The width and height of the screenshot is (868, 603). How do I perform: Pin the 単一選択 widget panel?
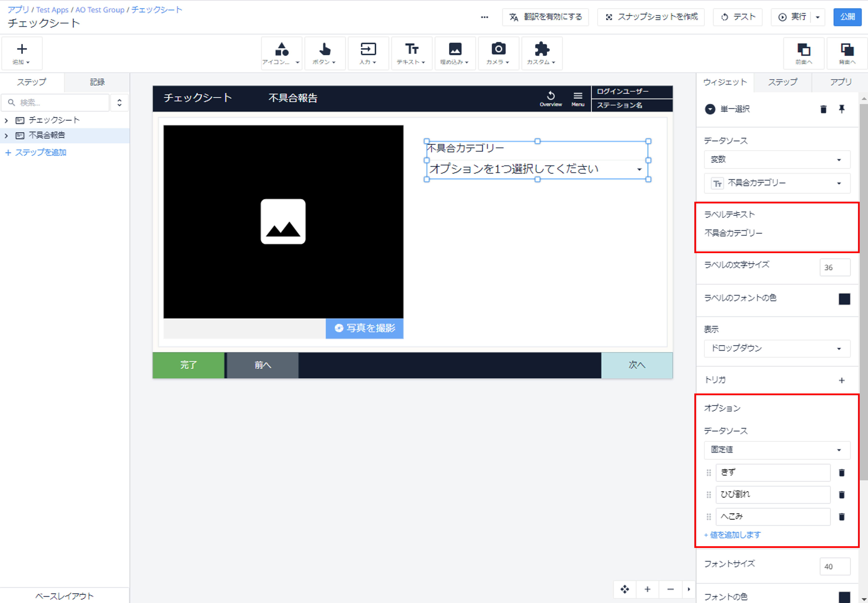pyautogui.click(x=841, y=109)
